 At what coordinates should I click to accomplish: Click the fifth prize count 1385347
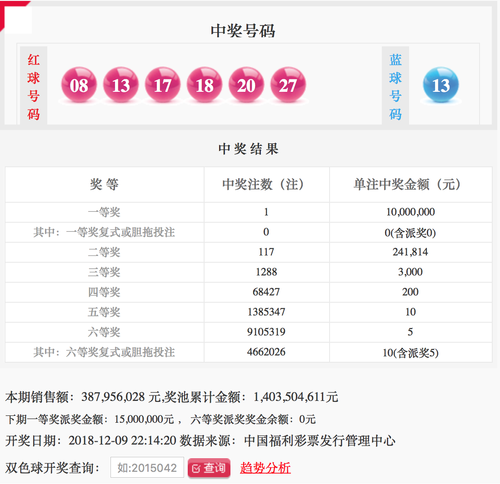click(x=266, y=312)
